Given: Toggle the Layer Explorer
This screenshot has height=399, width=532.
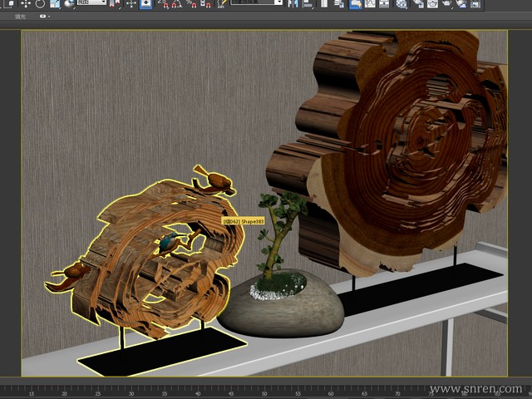Looking at the screenshot, I should pyautogui.click(x=338, y=3).
